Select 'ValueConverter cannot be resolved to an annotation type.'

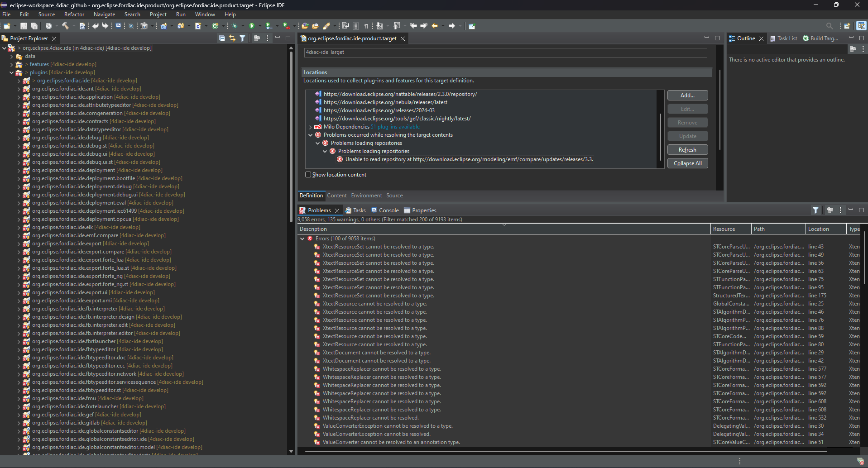click(391, 442)
